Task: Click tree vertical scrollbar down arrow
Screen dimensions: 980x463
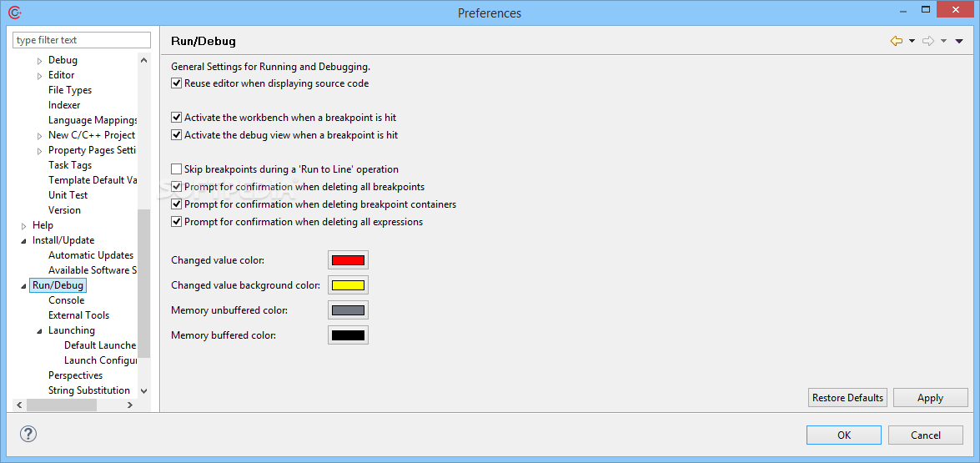Action: (x=143, y=391)
